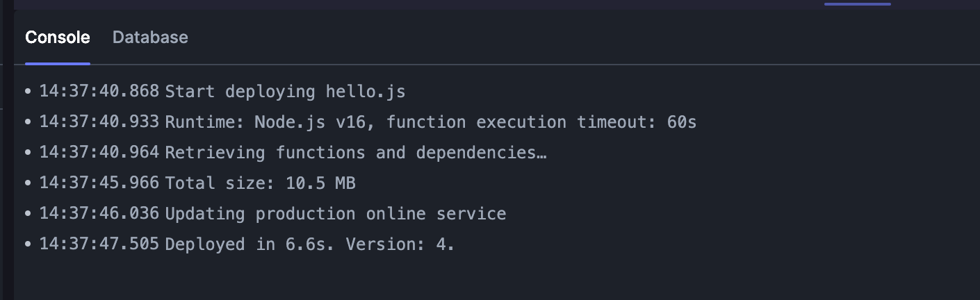Click the 14:37:47.505 timestamp
This screenshot has height=300, width=980.
[99, 244]
